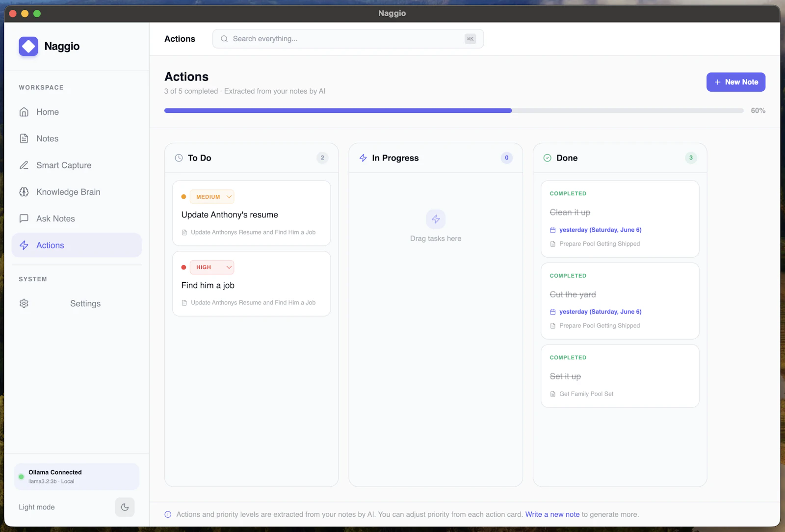Image resolution: width=785 pixels, height=532 pixels.
Task: Click the info circle icon in footer
Action: pos(168,514)
